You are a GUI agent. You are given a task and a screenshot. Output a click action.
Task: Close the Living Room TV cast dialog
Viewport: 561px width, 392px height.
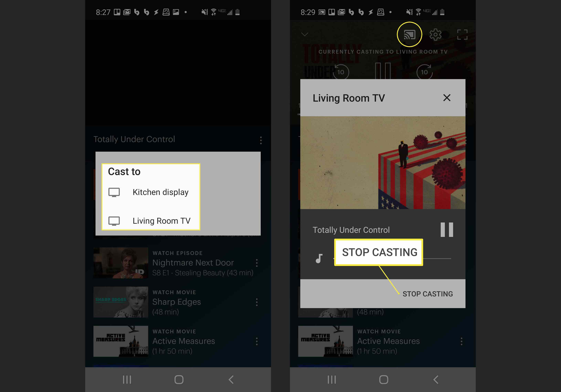447,98
